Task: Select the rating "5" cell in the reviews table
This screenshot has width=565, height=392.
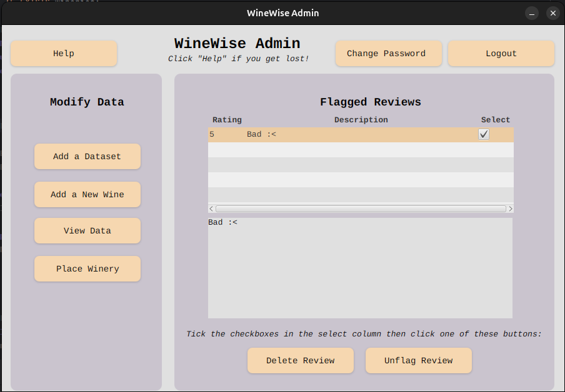Action: coord(227,135)
